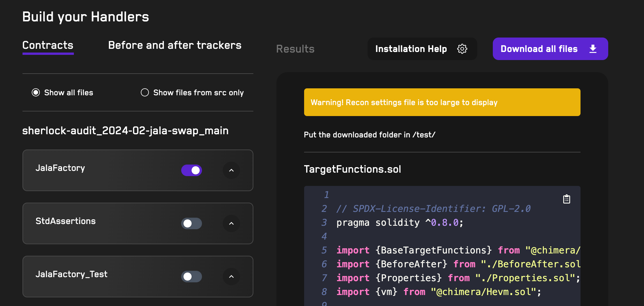Open Installation Help
The image size is (644, 306).
point(422,49)
